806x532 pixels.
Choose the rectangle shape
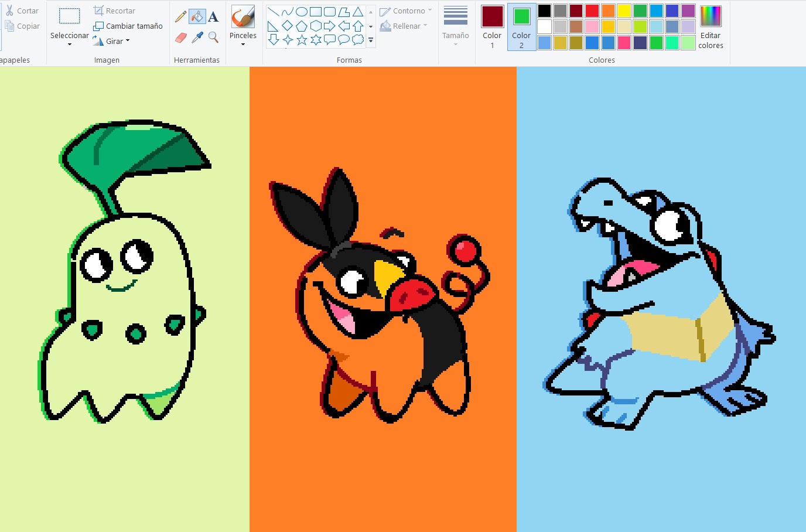(316, 12)
